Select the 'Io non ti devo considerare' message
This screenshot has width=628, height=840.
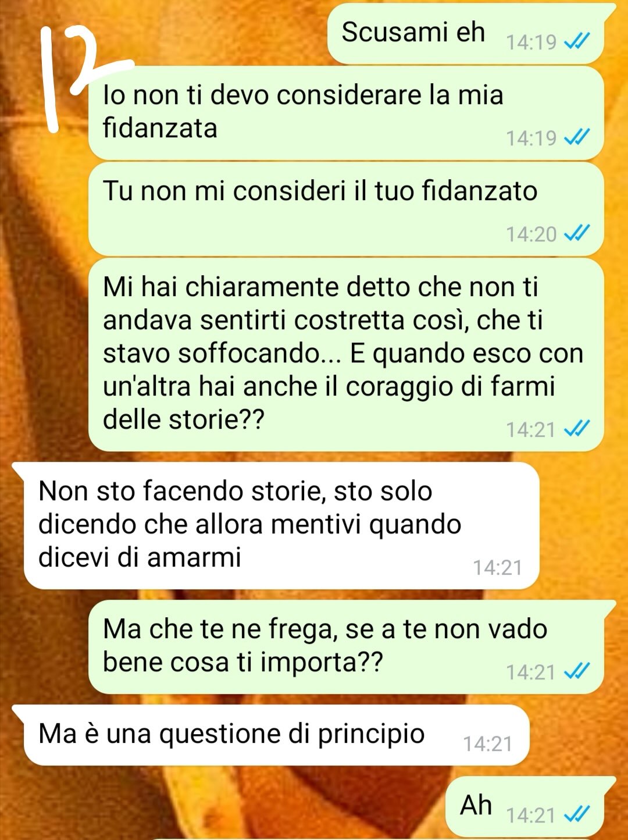(346, 113)
